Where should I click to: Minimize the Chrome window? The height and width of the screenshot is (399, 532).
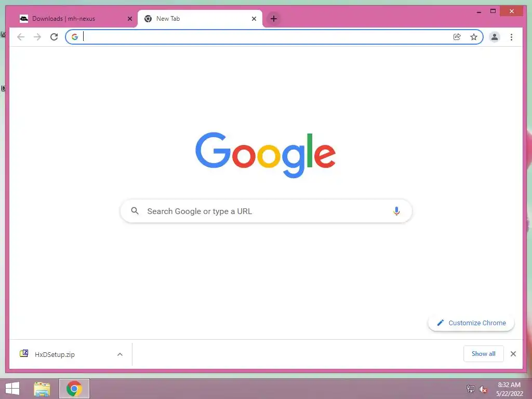pyautogui.click(x=479, y=11)
